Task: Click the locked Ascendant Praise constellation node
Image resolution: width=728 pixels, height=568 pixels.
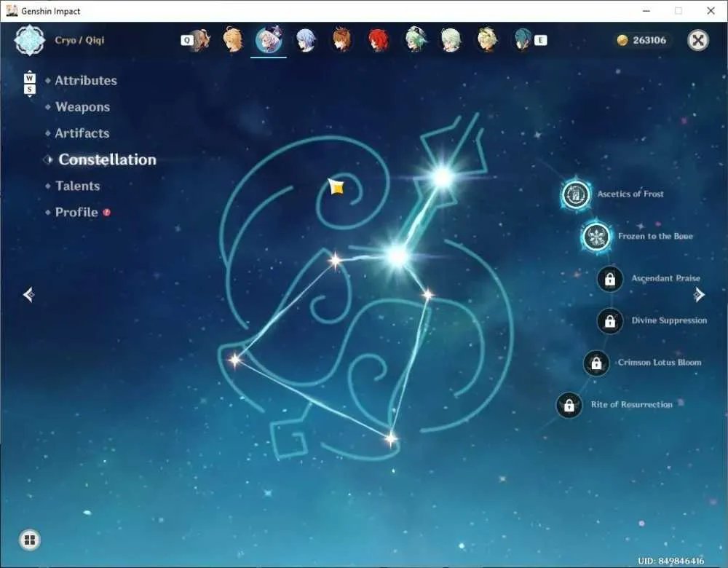Action: click(609, 279)
